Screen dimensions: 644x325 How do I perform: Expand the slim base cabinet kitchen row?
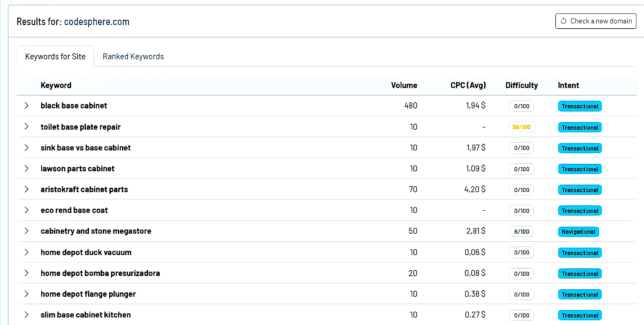pos(27,315)
